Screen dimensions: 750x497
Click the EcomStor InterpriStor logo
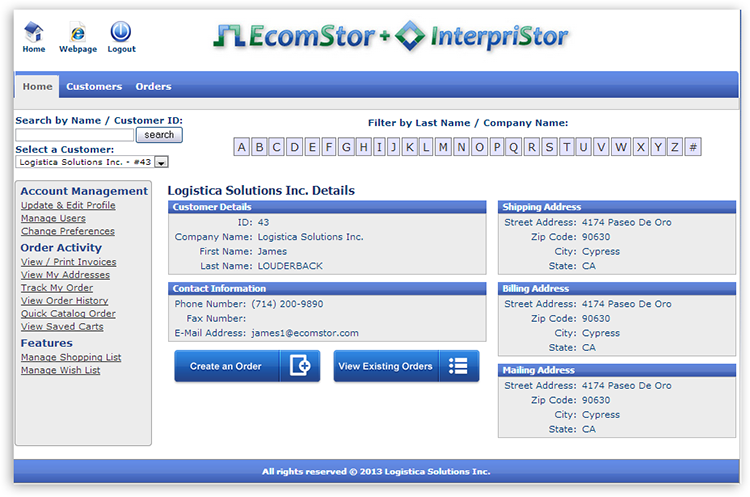click(x=390, y=36)
